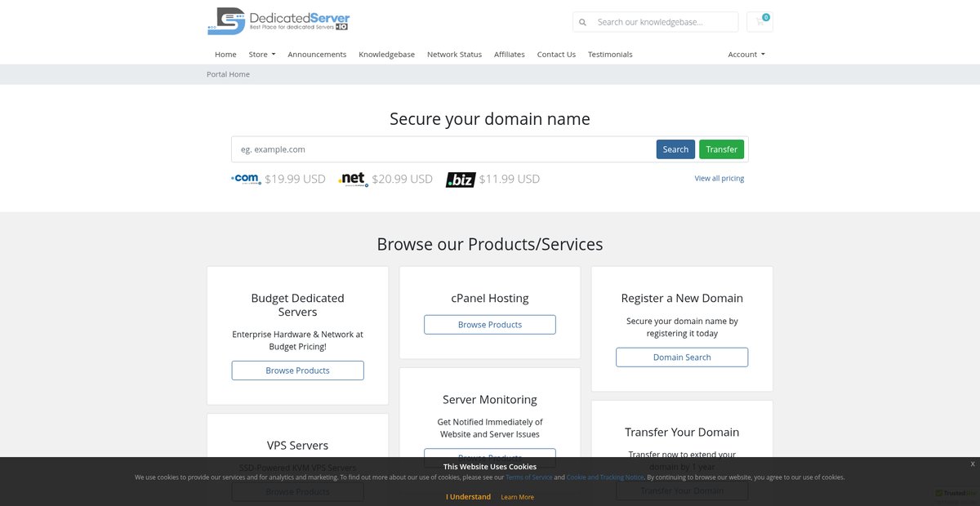
Task: Click the Server Monitoring heading
Action: [490, 399]
